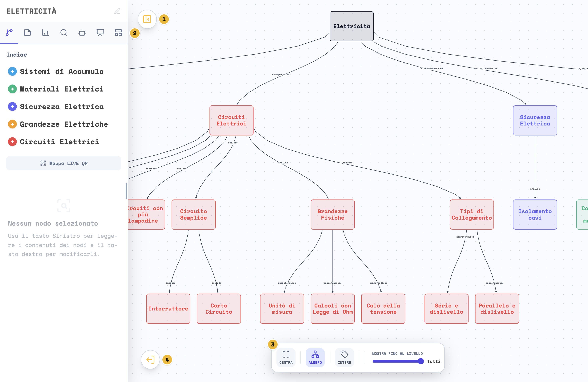Image resolution: width=588 pixels, height=382 pixels.
Task: Expand Sistemi di Accumulo plus icon
Action: click(12, 71)
